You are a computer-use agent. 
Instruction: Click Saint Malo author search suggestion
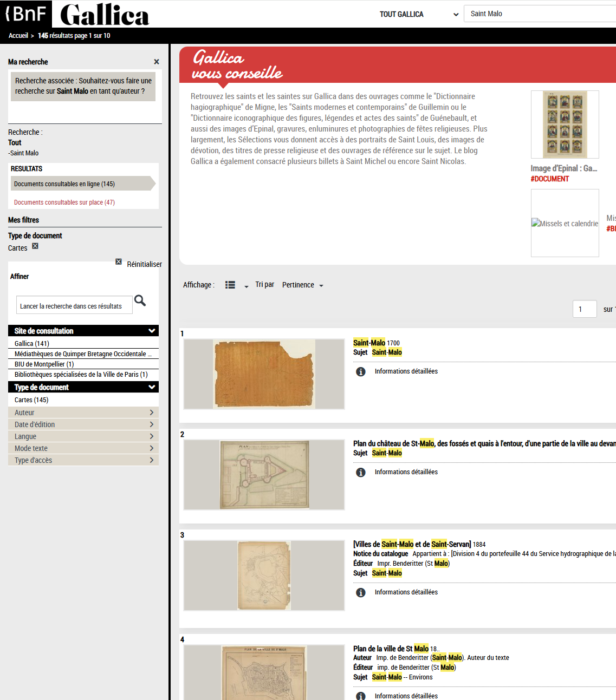tap(72, 91)
